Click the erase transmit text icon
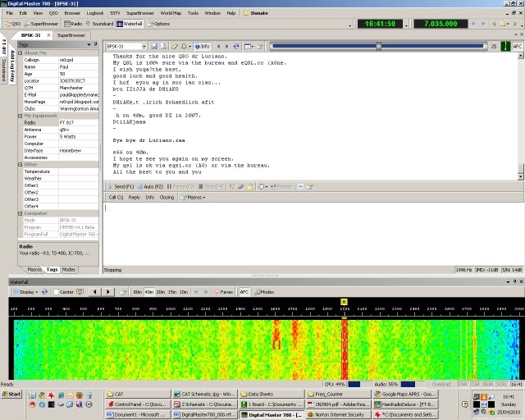Image resolution: width=525 pixels, height=420 pixels. click(240, 186)
